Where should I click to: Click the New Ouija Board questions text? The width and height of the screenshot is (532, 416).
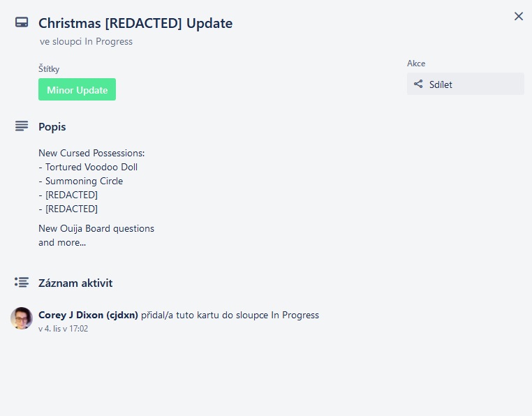tap(96, 228)
